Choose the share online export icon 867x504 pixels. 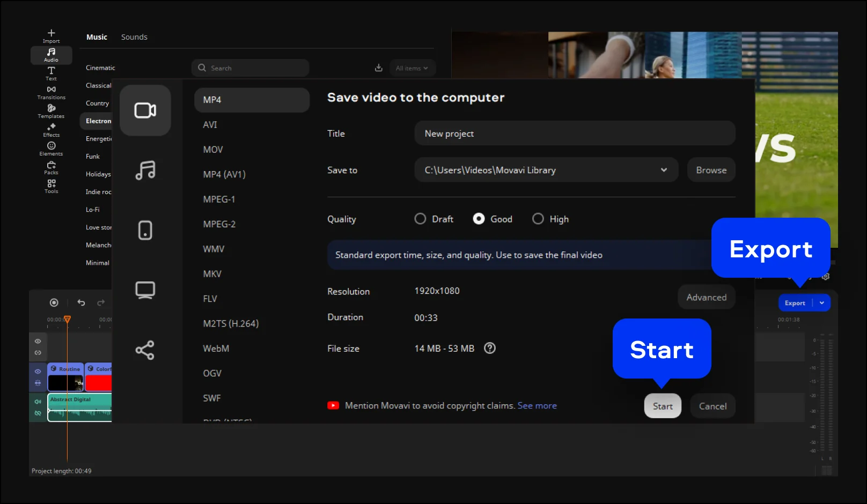coord(145,350)
